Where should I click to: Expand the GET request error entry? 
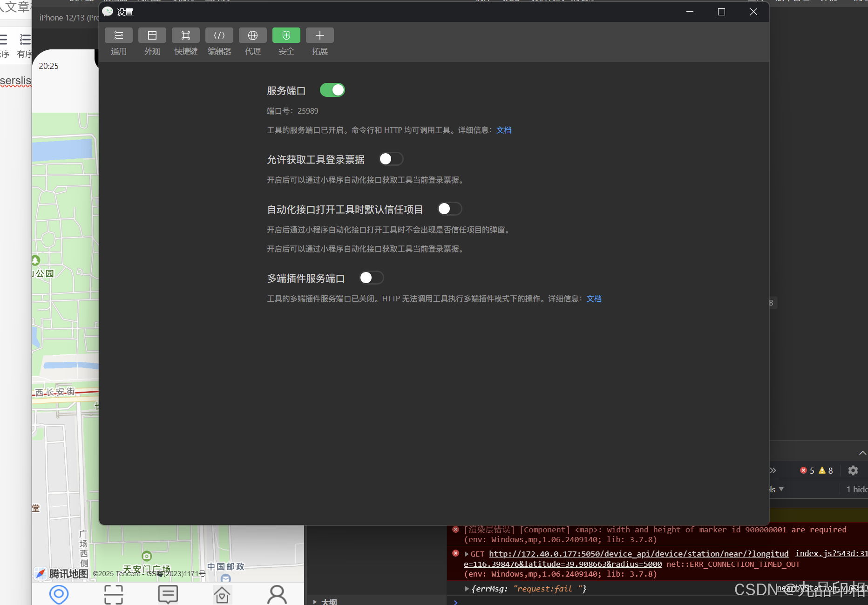tap(467, 554)
